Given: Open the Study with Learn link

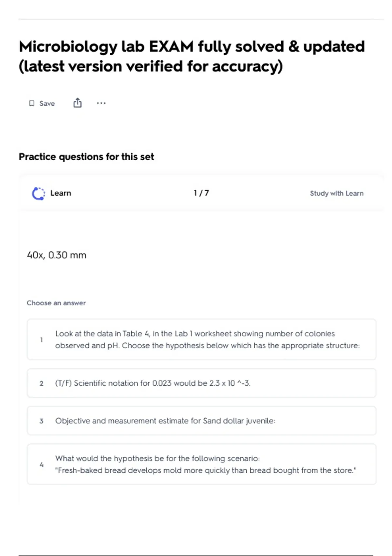Looking at the screenshot, I should 336,193.
